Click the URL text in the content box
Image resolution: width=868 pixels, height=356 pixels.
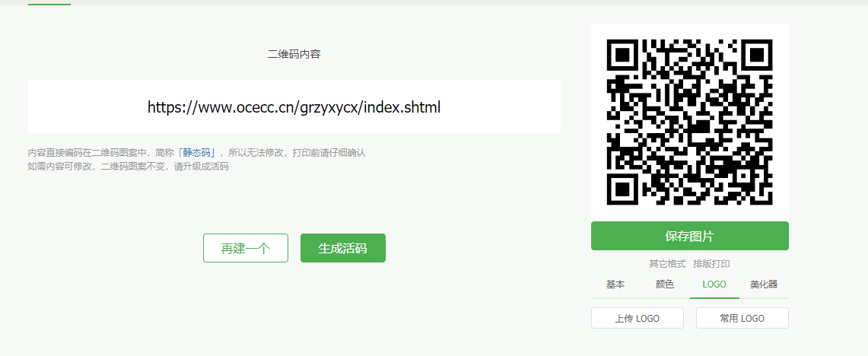[x=294, y=106]
